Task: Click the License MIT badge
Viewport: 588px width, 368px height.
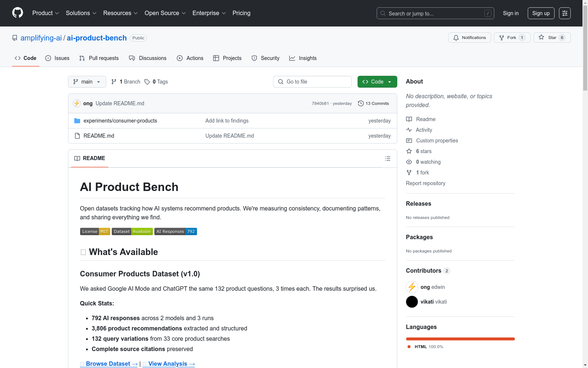Action: 95,231
